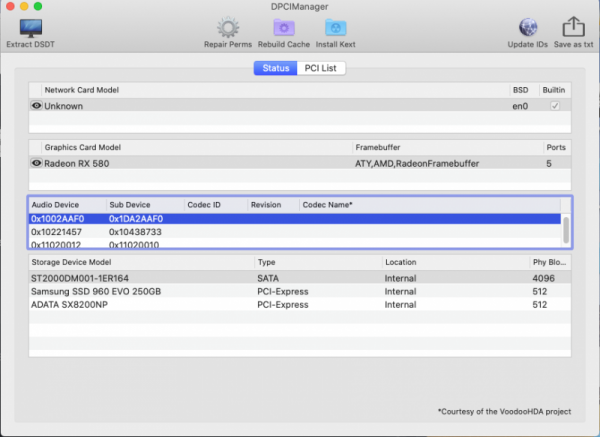Click SATA type of ST2000DM001 drive
The height and width of the screenshot is (437, 600).
tap(268, 278)
